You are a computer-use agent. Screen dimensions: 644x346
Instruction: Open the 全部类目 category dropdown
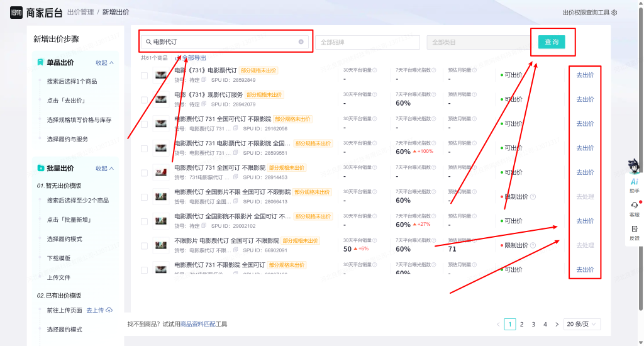coord(479,42)
